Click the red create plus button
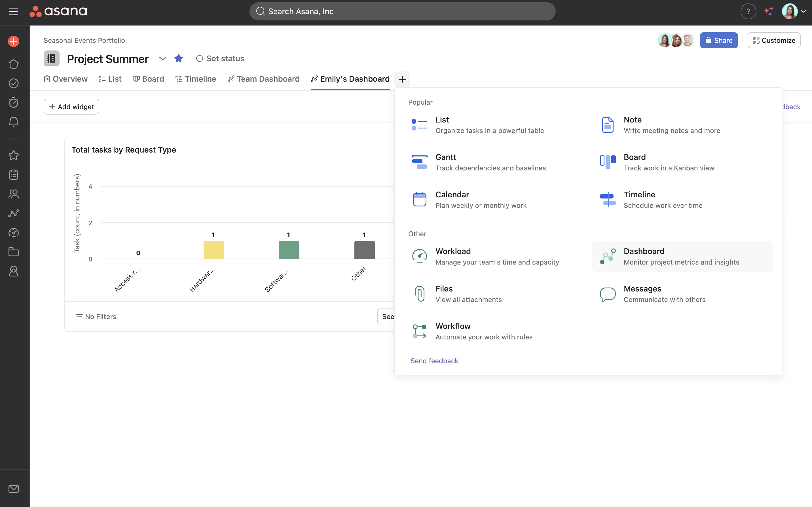Image resolution: width=812 pixels, height=507 pixels. pyautogui.click(x=13, y=42)
